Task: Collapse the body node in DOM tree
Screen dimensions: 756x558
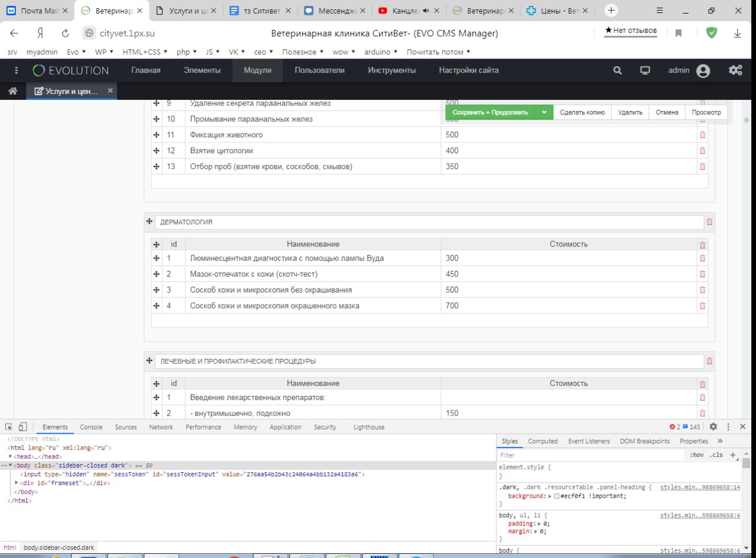Action: click(11, 465)
